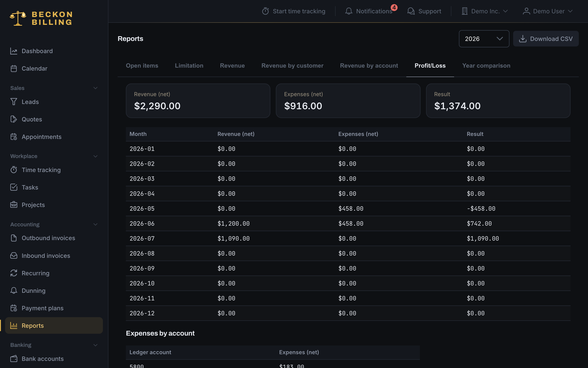Viewport: 588px width, 368px height.
Task: Click the -$458.00 result value
Action: 481,209
